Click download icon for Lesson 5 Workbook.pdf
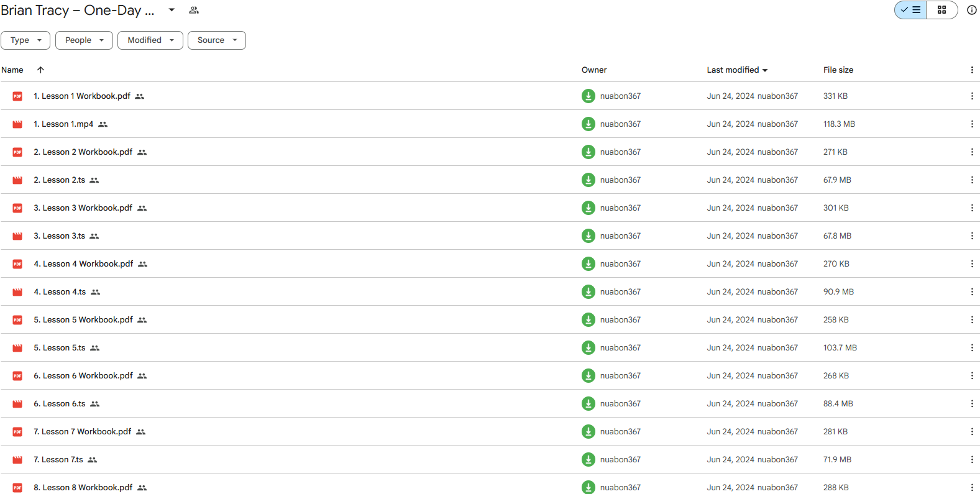Image resolution: width=980 pixels, height=494 pixels. [x=588, y=320]
